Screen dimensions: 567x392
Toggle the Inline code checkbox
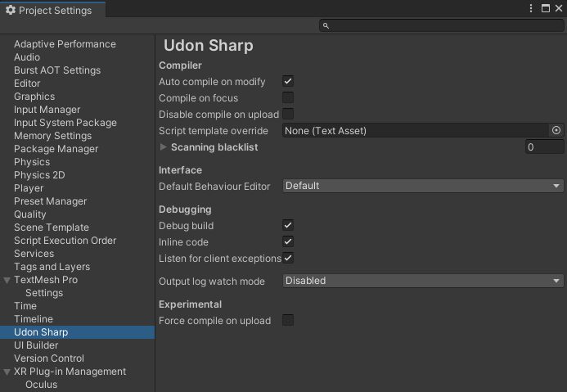pos(288,241)
